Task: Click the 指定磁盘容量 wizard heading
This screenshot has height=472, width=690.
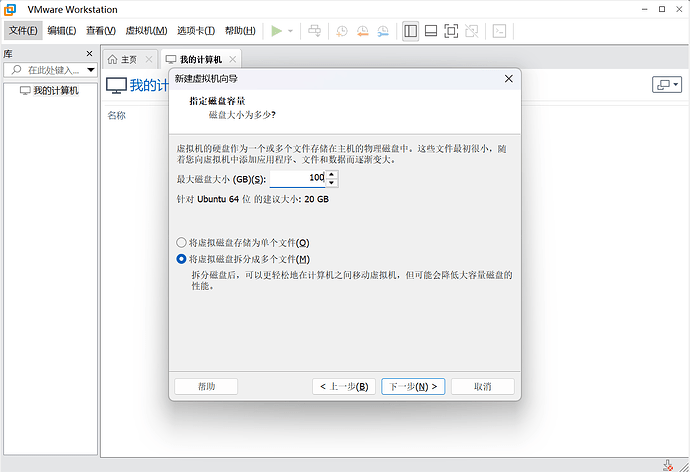Action: [x=217, y=101]
